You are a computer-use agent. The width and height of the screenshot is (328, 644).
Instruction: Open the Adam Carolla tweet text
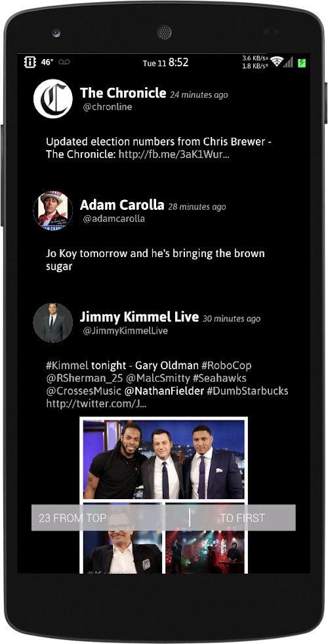click(155, 260)
